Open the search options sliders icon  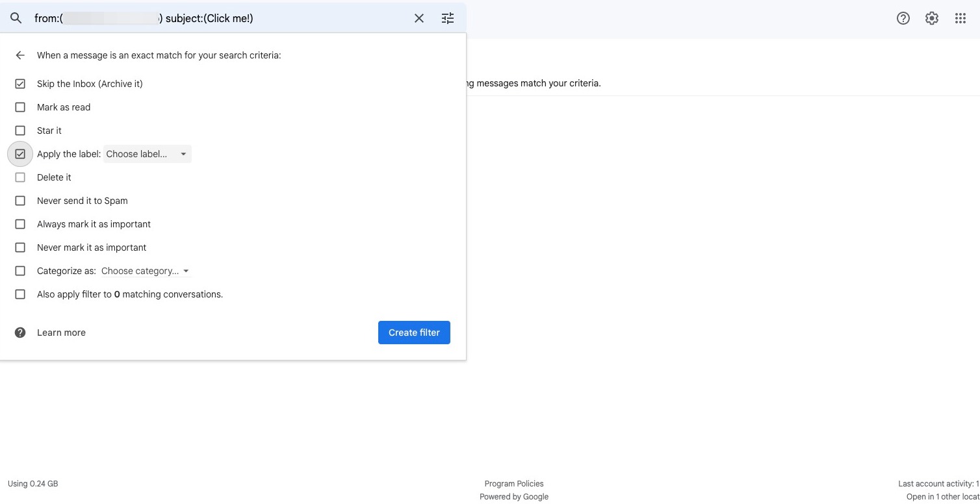pos(448,18)
